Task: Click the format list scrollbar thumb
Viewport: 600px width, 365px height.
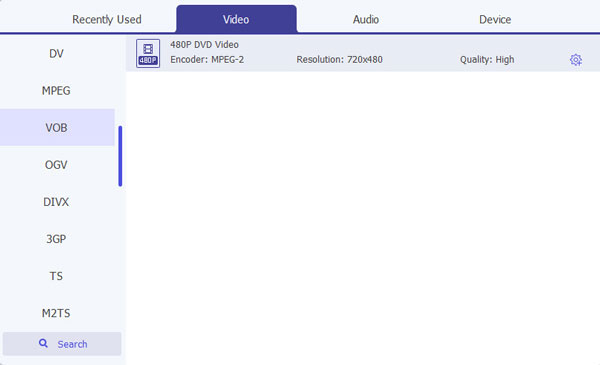Action: [x=120, y=156]
